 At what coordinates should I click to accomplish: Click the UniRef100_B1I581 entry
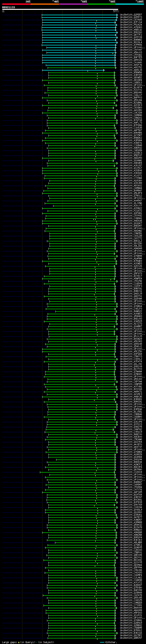click(x=131, y=412)
